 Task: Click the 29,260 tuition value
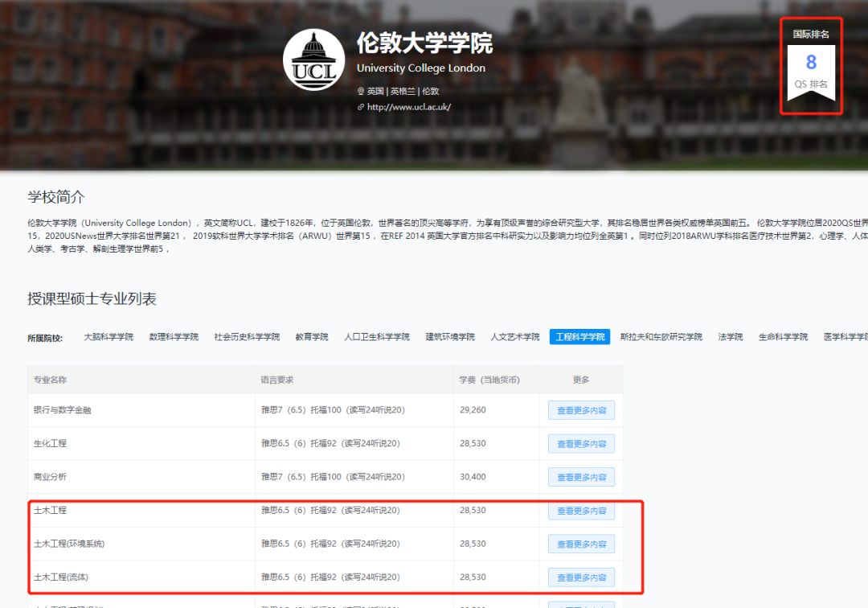pos(473,410)
